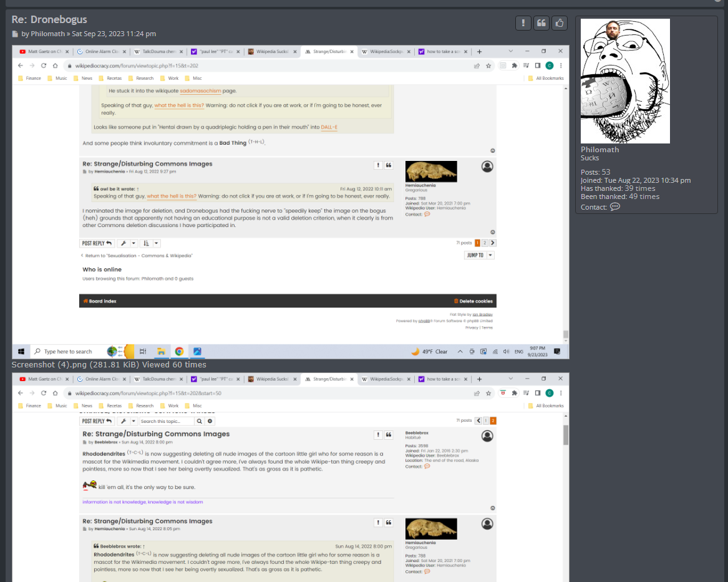The width and height of the screenshot is (728, 582).
Task: In the second screenshot, click the previous page arrow
Action: pyautogui.click(x=478, y=420)
